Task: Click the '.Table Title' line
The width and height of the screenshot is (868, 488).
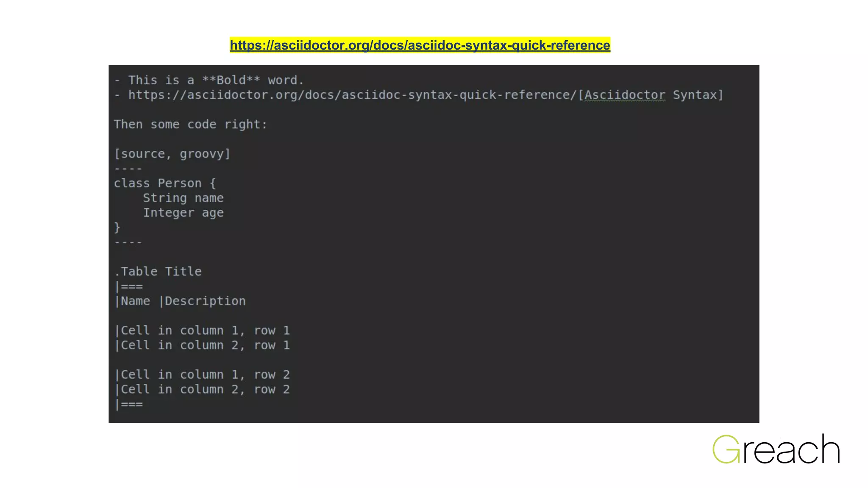Action: point(158,272)
